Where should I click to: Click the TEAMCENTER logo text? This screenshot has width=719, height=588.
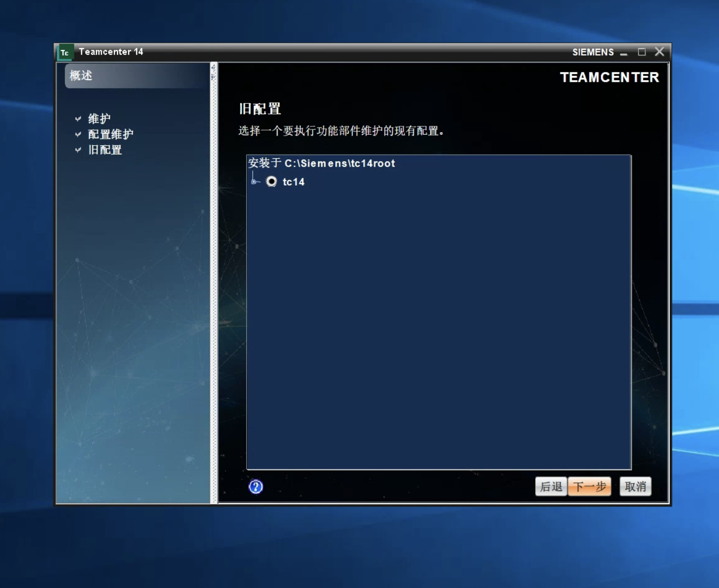[609, 77]
